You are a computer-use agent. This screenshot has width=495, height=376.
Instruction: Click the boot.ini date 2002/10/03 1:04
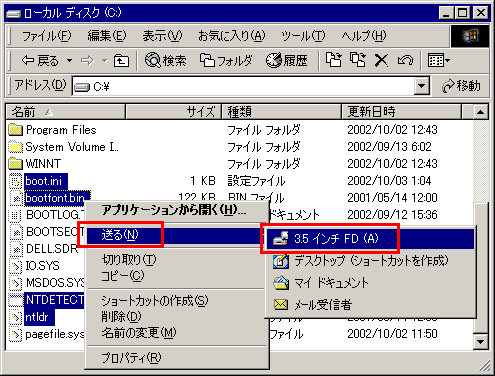389,181
